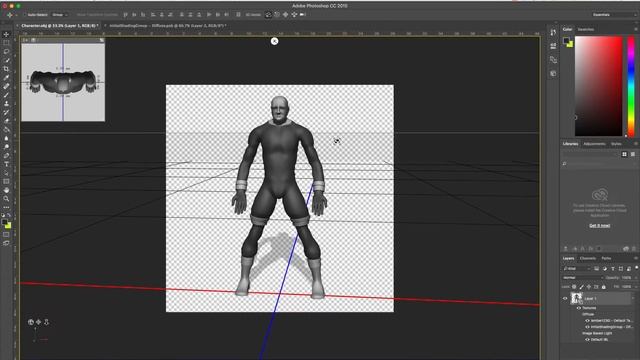This screenshot has height=360, width=640.
Task: Select the Zoom tool
Action: point(6,199)
